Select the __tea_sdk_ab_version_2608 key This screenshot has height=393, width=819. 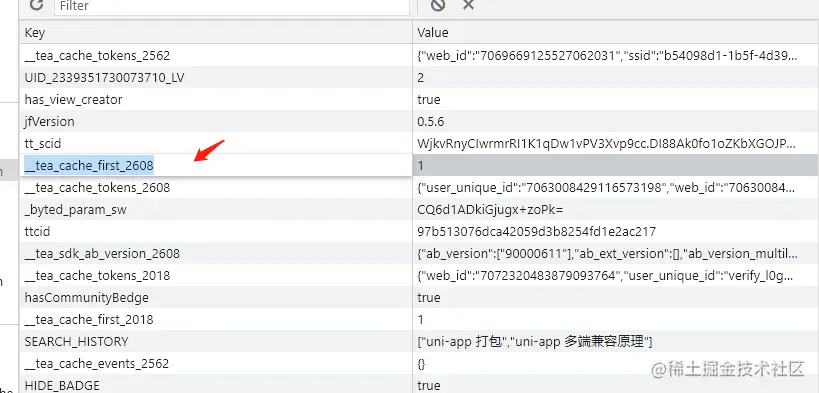[102, 253]
